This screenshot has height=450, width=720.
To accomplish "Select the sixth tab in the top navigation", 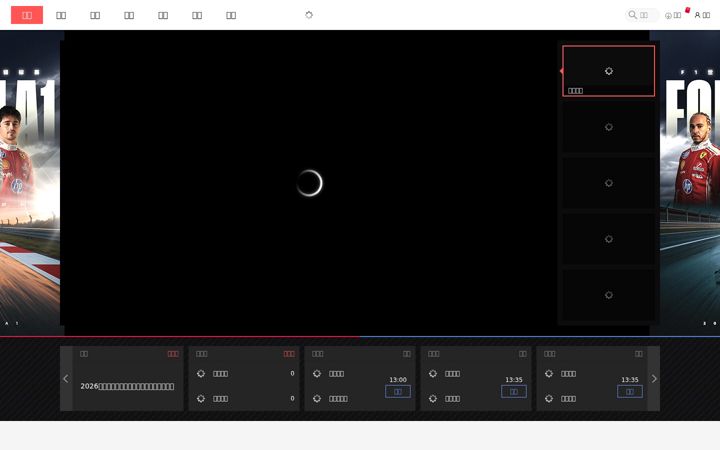I will 197,15.
